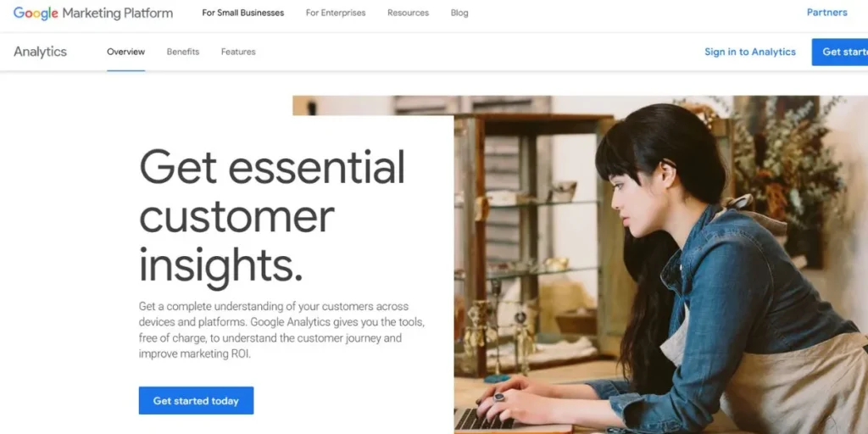Image resolution: width=868 pixels, height=434 pixels.
Task: Click the colorful Google logo
Action: click(x=36, y=13)
